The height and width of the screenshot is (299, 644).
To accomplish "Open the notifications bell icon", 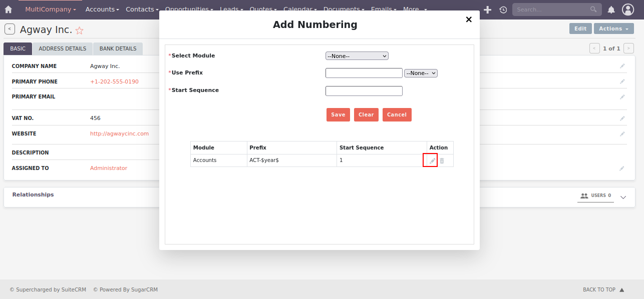I will click(611, 9).
